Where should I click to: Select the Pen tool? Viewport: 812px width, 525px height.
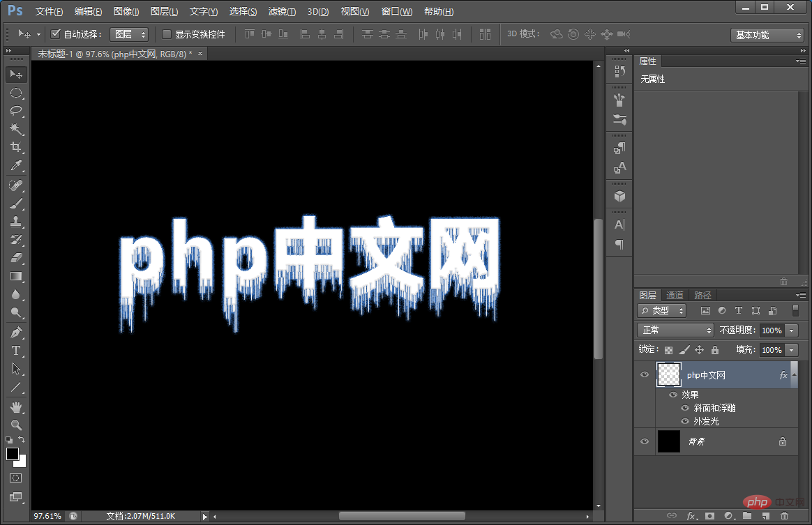click(16, 333)
